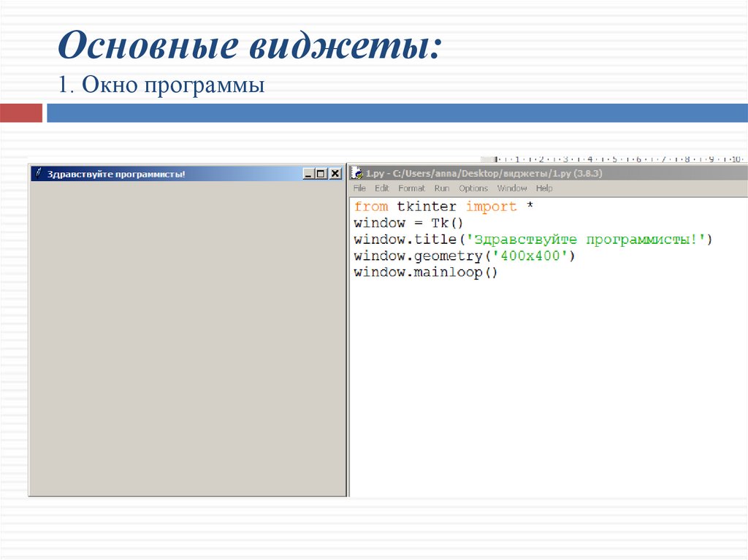Click the subtitle '1. Окно программы'
This screenshot has height=560, width=748.
(161, 85)
